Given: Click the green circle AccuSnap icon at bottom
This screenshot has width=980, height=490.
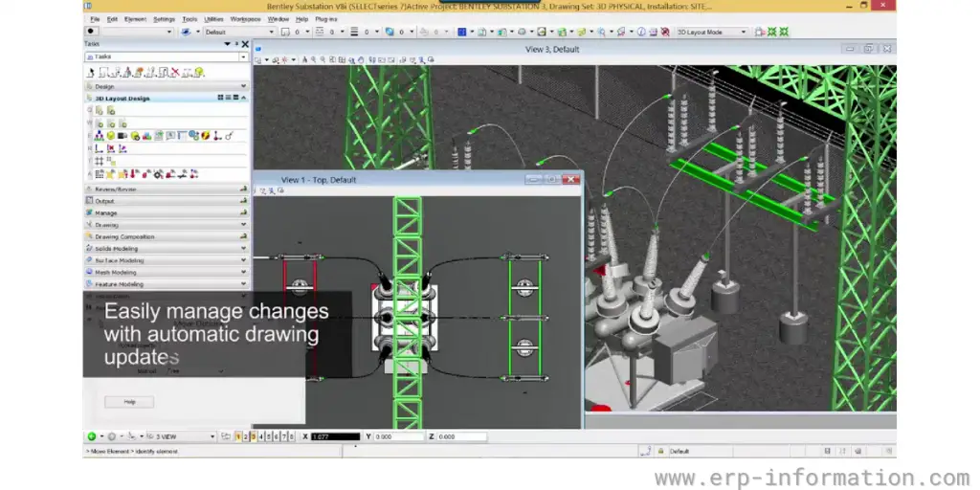Looking at the screenshot, I should (91, 436).
